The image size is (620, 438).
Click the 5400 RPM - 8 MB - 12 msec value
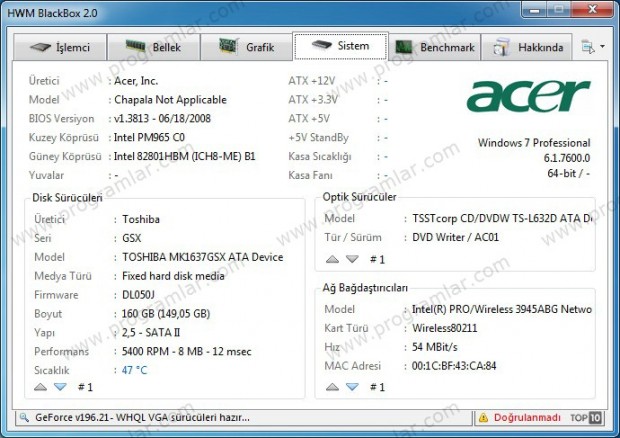point(187,351)
